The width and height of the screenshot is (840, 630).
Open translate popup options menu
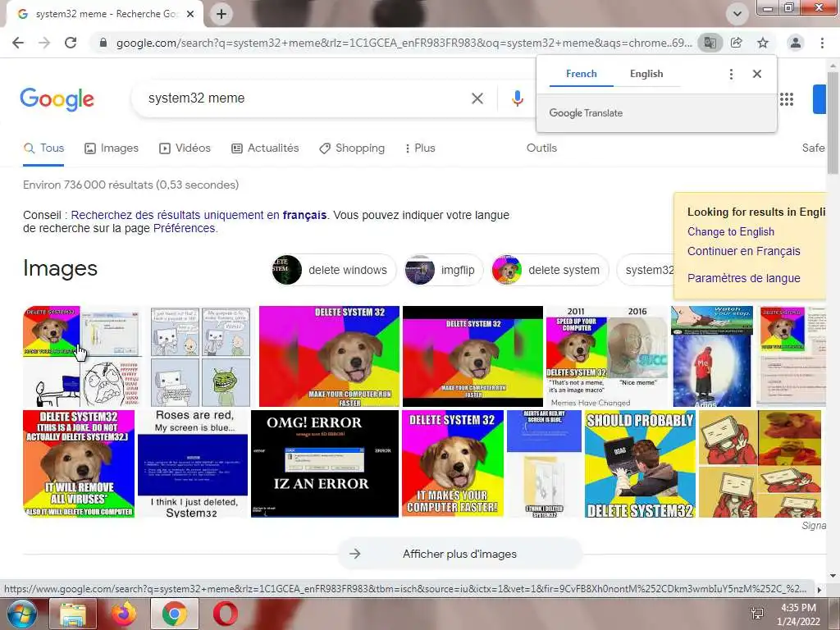pos(731,74)
